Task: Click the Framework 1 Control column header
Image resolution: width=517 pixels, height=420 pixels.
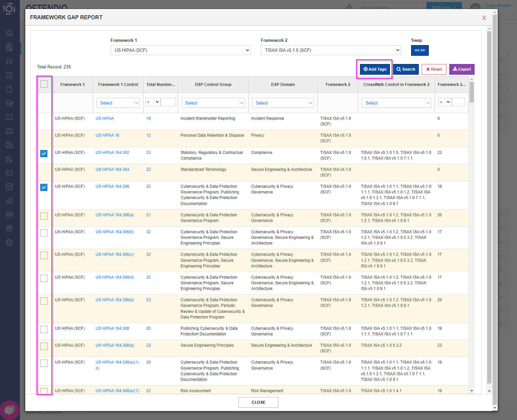Action: click(118, 85)
